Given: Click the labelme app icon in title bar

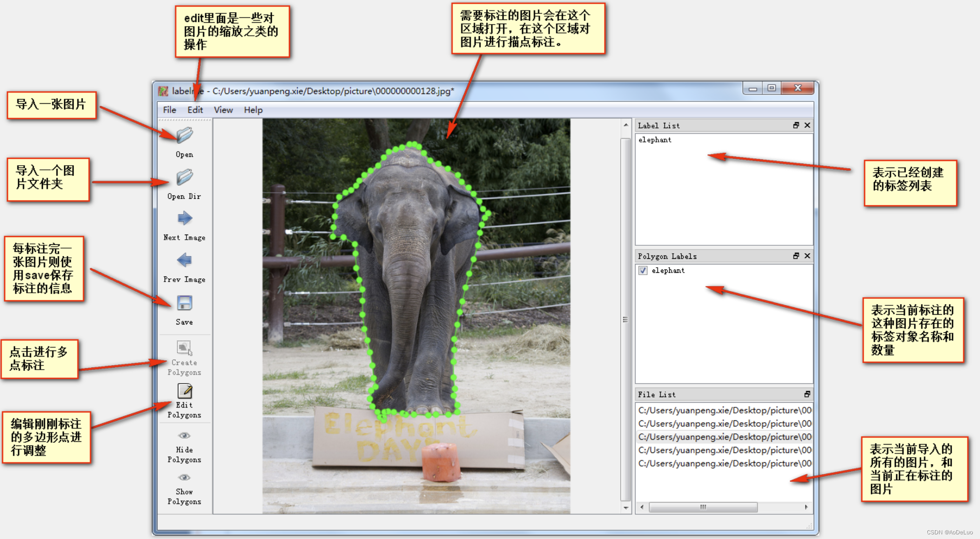Looking at the screenshot, I should (163, 91).
